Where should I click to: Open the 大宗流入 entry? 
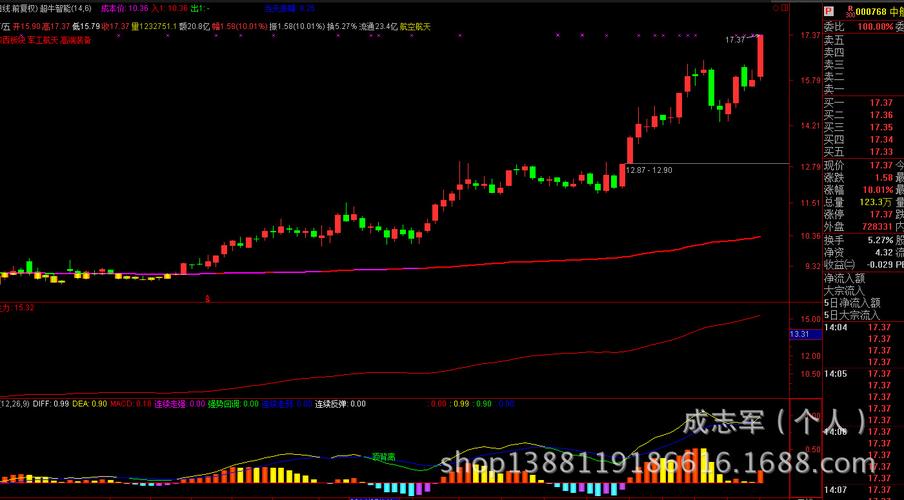(x=844, y=290)
